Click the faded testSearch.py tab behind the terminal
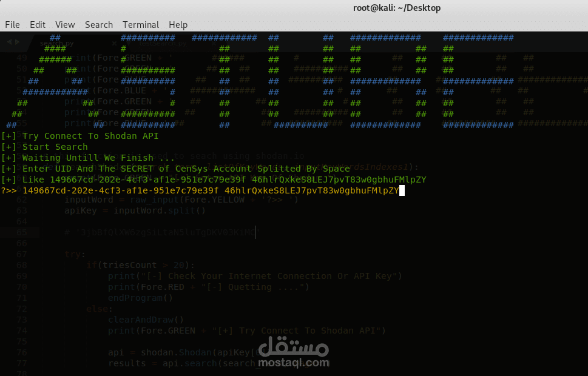 pos(163,43)
